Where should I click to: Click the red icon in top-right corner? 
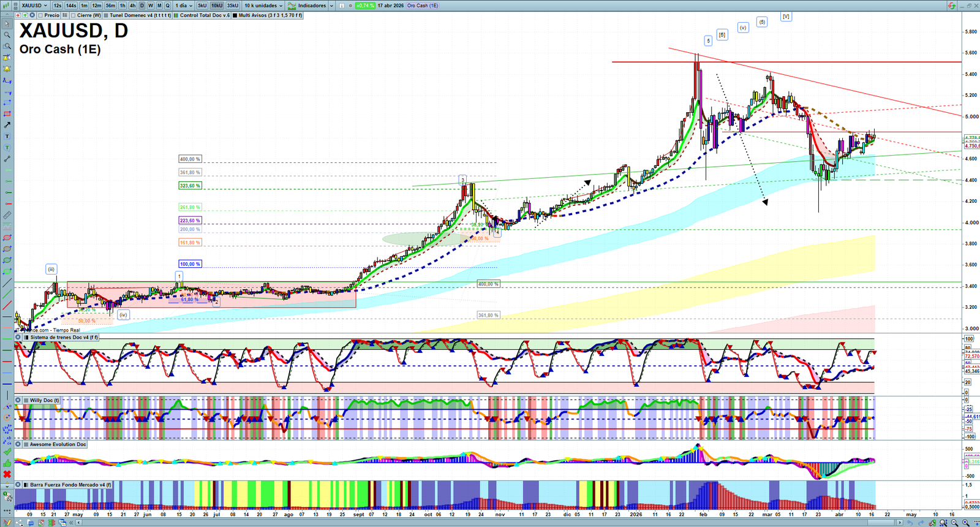click(x=951, y=6)
